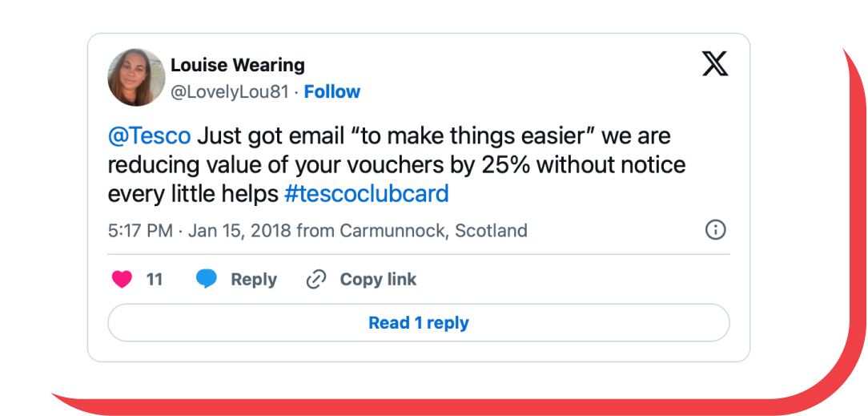Follow the @LovelyLou81 account
The height and width of the screenshot is (416, 868).
(x=332, y=91)
